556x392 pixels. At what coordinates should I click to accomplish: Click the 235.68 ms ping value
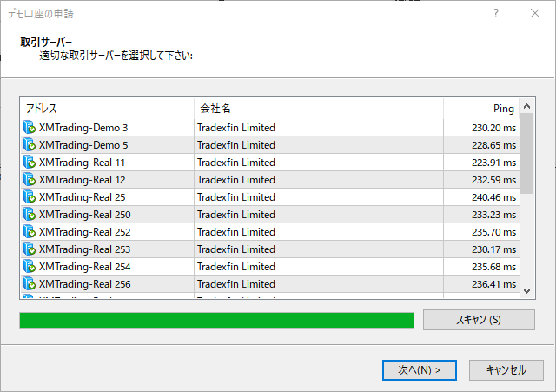(x=493, y=267)
